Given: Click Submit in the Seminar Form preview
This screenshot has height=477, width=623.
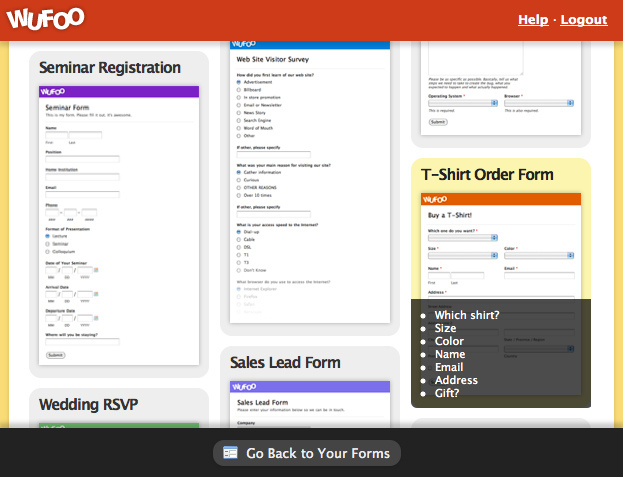Looking at the screenshot, I should (x=56, y=355).
